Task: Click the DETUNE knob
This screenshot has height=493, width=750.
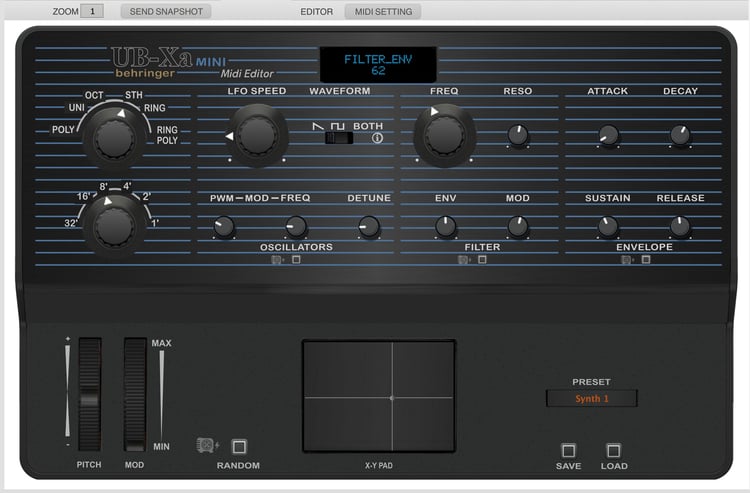Action: [369, 226]
